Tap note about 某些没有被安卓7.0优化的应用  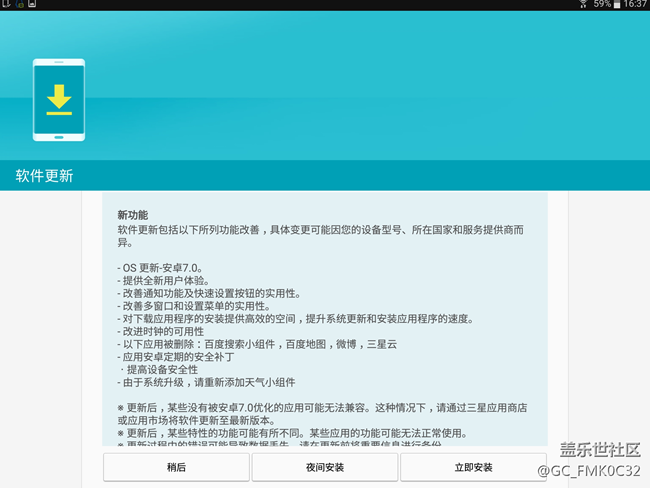322,414
